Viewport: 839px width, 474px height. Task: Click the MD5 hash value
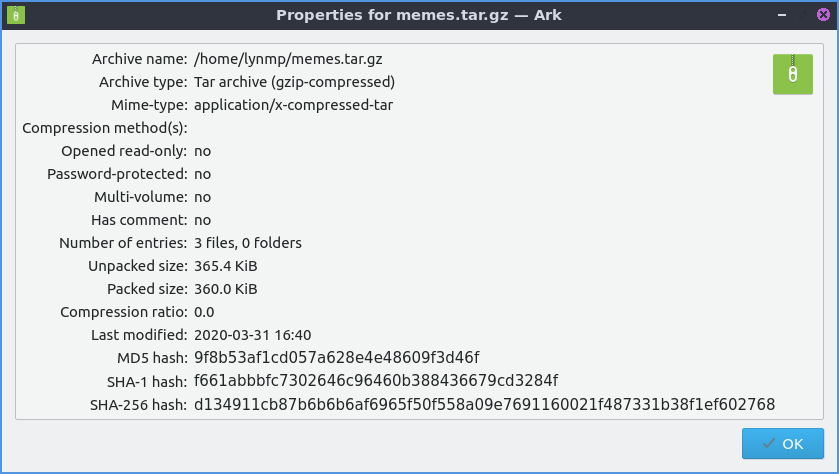point(337,357)
